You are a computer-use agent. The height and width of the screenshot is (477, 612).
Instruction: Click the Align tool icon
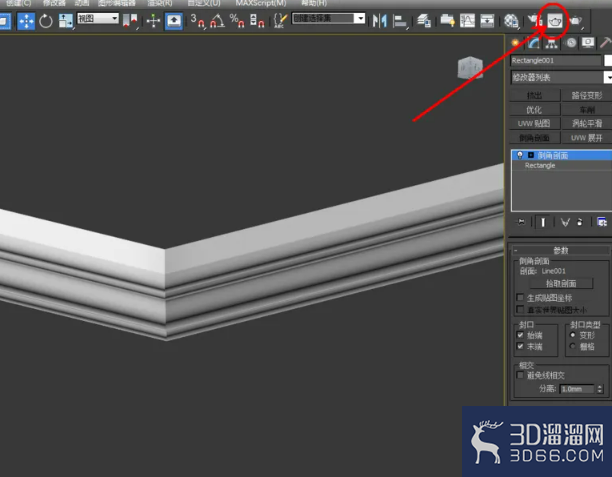[x=400, y=21]
